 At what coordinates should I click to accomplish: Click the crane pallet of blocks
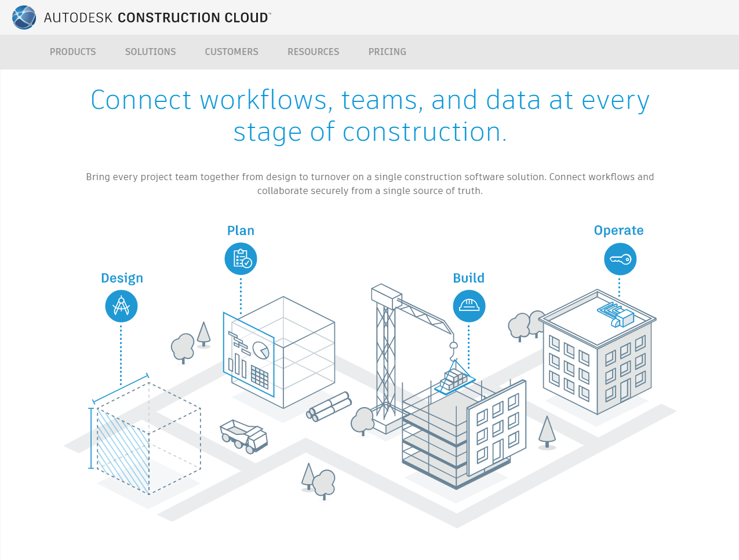pyautogui.click(x=454, y=379)
